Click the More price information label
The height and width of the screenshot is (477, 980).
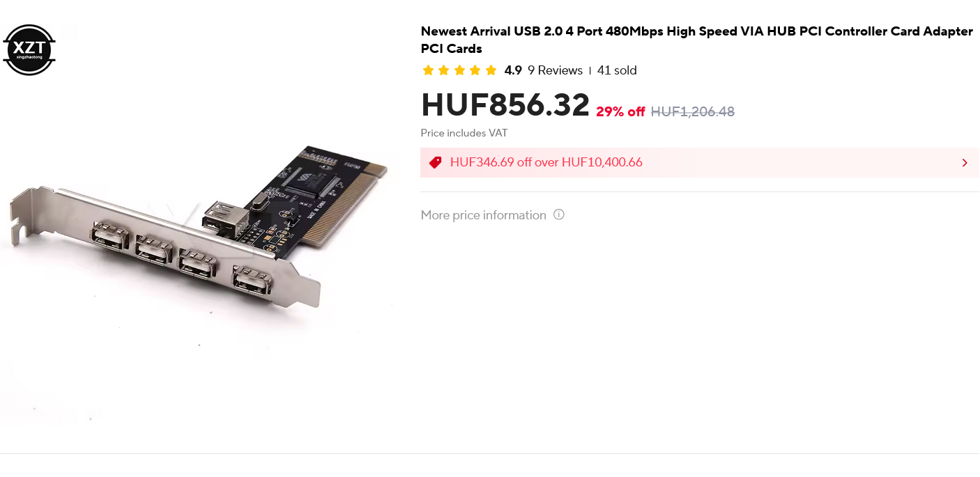click(484, 215)
